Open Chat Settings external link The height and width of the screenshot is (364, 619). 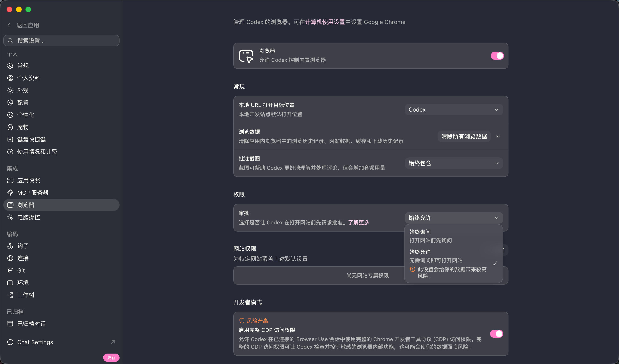[x=61, y=342]
